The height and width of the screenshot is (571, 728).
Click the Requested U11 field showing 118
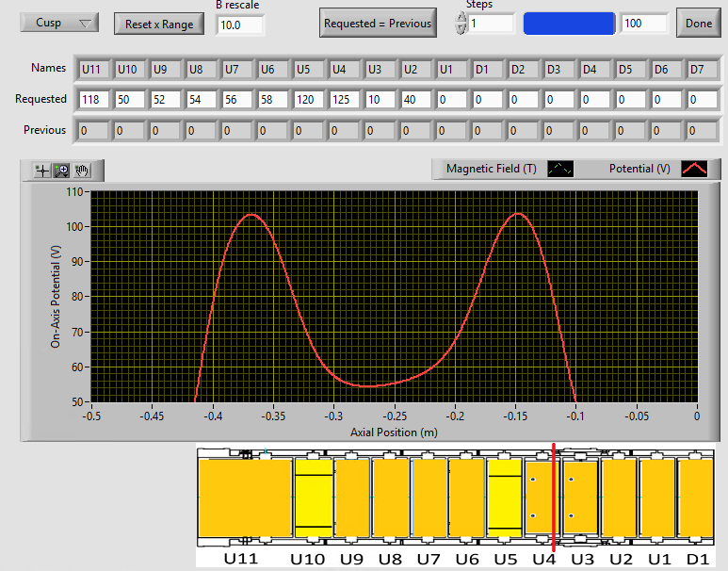coord(92,99)
